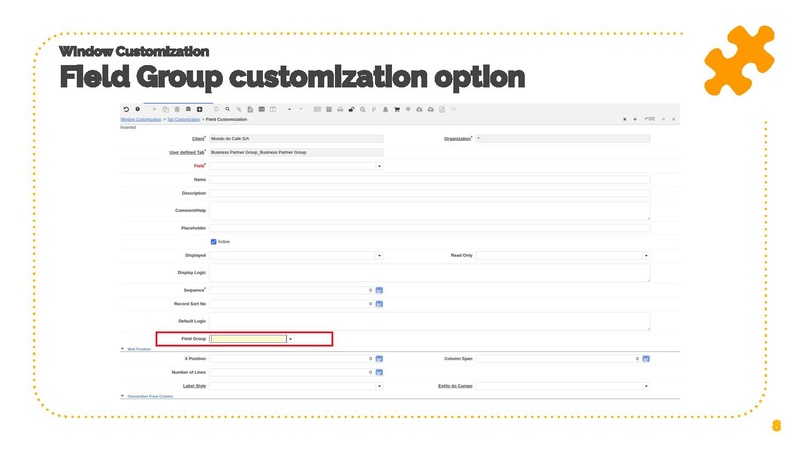800x450 pixels.
Task: Open calculator for Column Span field
Action: coord(646,358)
